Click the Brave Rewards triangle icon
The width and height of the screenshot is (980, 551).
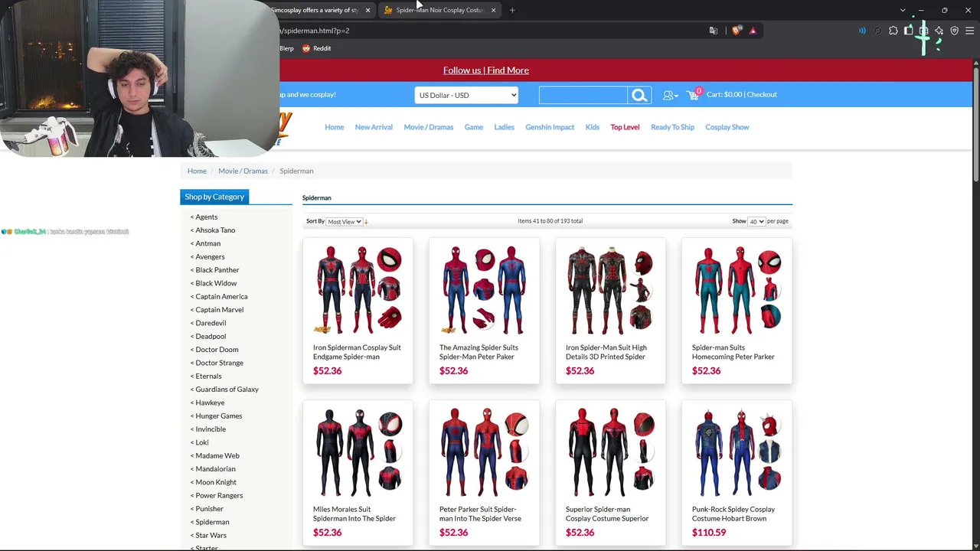[x=753, y=31]
